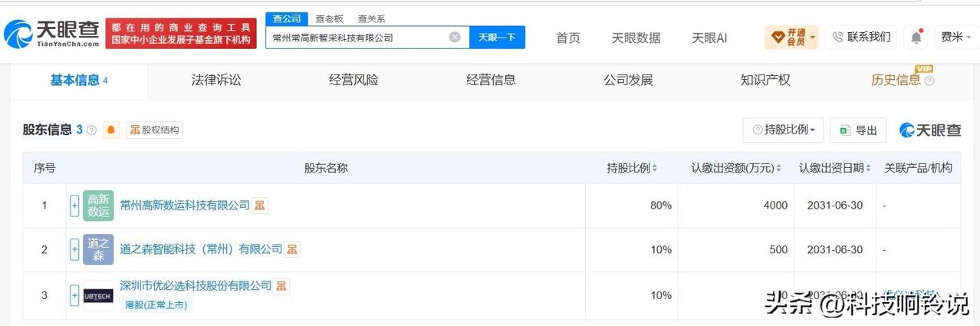Viewport: 980px width, 326px height.
Task: Click the 导出 export button
Action: pyautogui.click(x=858, y=130)
